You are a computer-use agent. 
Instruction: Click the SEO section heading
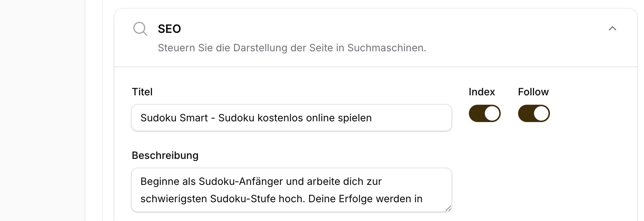pos(169,29)
